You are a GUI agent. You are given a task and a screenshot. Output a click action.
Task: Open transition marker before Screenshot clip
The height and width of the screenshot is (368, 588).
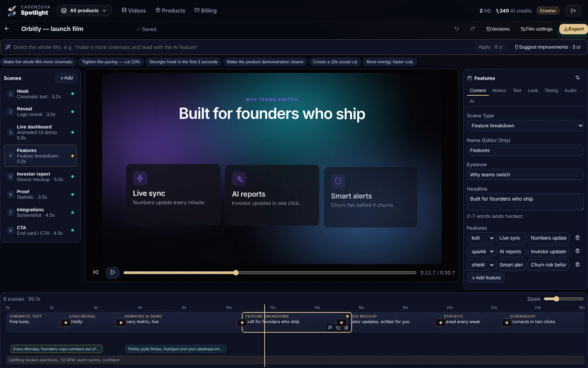(x=507, y=323)
